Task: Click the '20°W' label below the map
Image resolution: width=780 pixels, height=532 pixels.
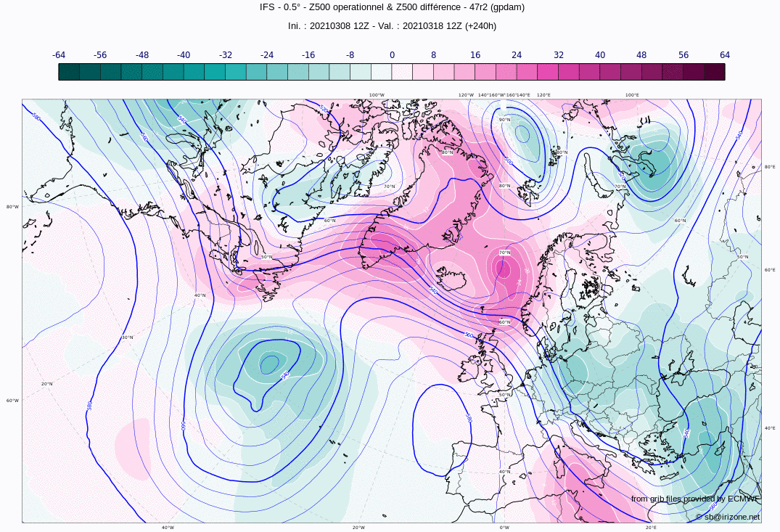Action: pyautogui.click(x=358, y=528)
